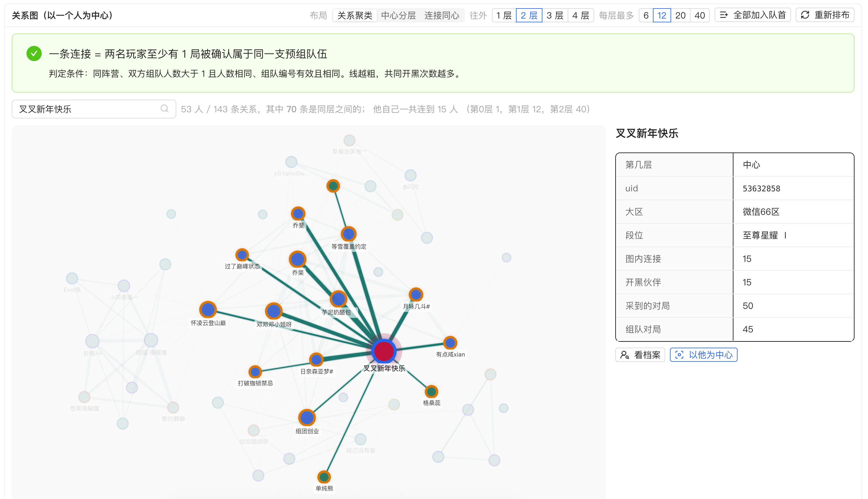Click the 微信66区 server value
The width and height of the screenshot is (868, 499).
(x=761, y=212)
